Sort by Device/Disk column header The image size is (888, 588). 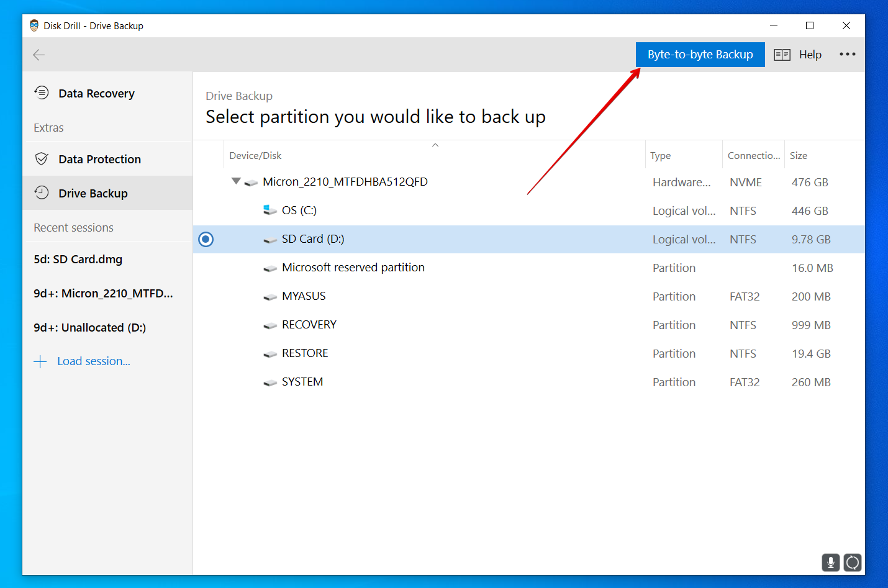(x=255, y=156)
